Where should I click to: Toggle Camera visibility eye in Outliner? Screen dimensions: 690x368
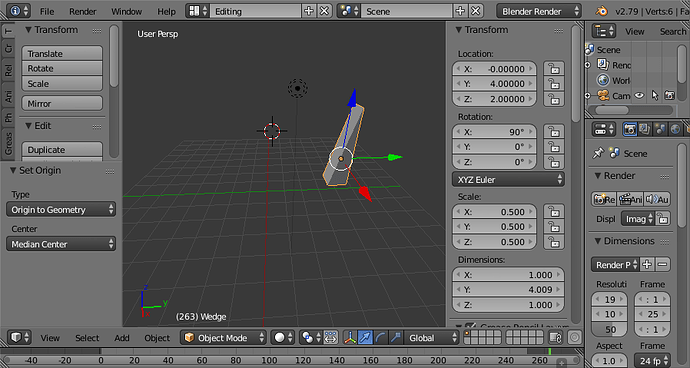(x=639, y=95)
